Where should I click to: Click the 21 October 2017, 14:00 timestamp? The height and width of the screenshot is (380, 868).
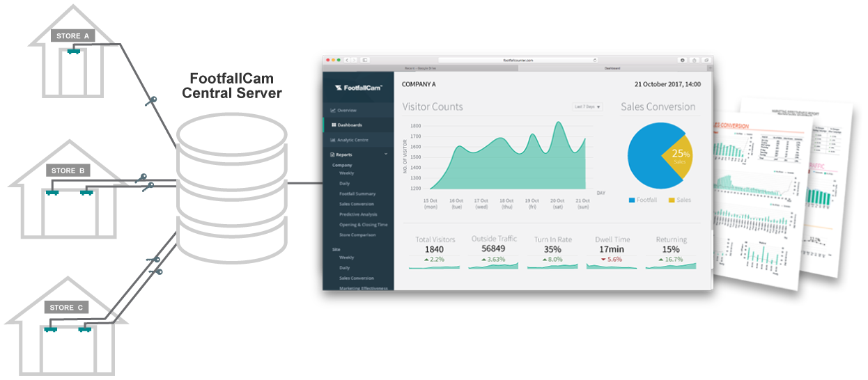667,84
